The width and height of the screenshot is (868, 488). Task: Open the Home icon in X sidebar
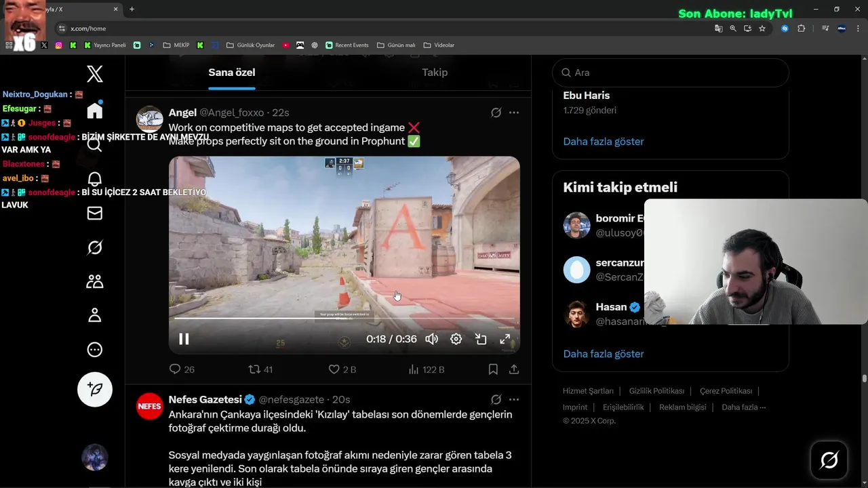(x=95, y=110)
